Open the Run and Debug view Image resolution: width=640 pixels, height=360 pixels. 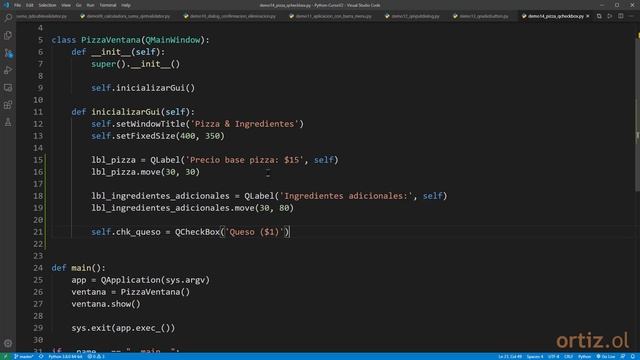coord(8,70)
